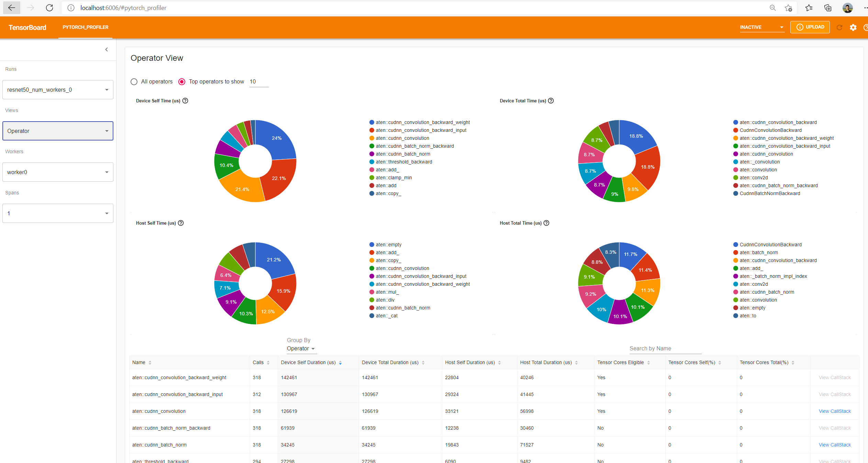Select Top operators to show radio
Screen dimensions: 868x463
pyautogui.click(x=182, y=82)
